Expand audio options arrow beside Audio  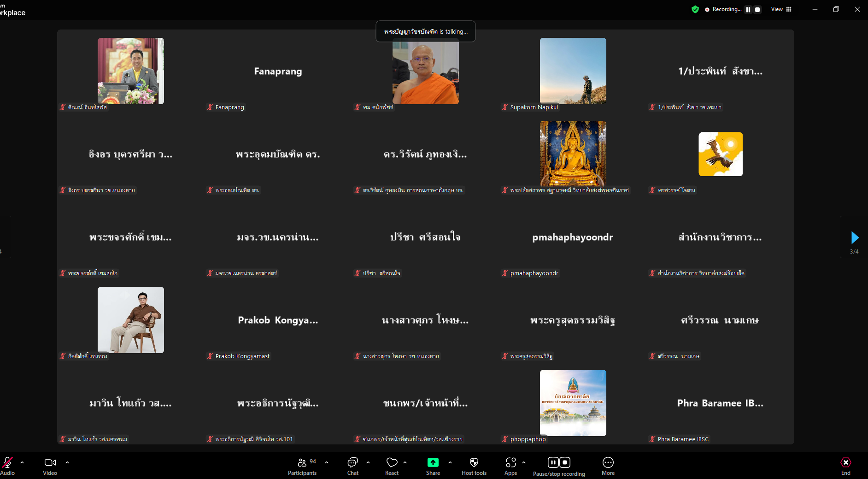point(22,462)
